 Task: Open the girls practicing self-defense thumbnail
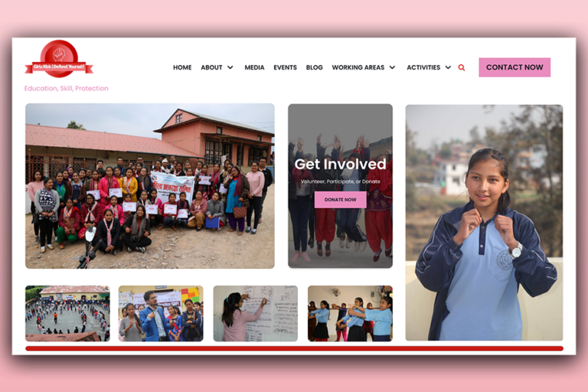click(350, 314)
